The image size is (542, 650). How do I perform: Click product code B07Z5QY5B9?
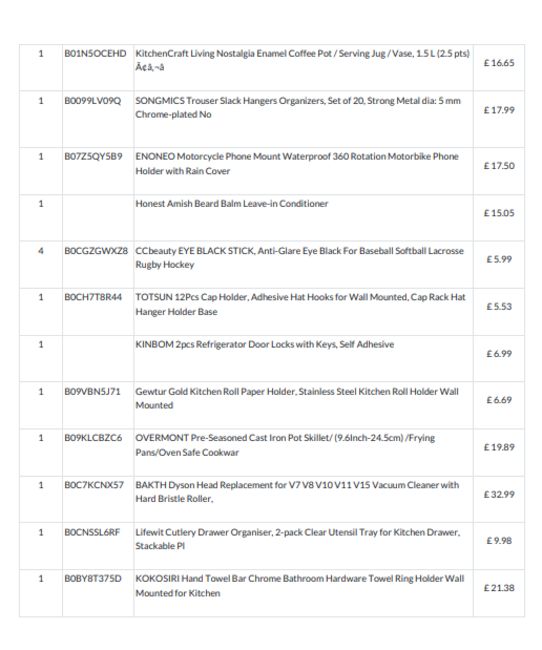coord(93,156)
